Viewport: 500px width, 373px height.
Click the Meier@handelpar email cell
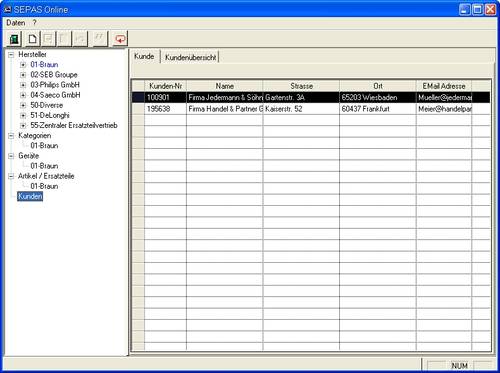coord(444,109)
